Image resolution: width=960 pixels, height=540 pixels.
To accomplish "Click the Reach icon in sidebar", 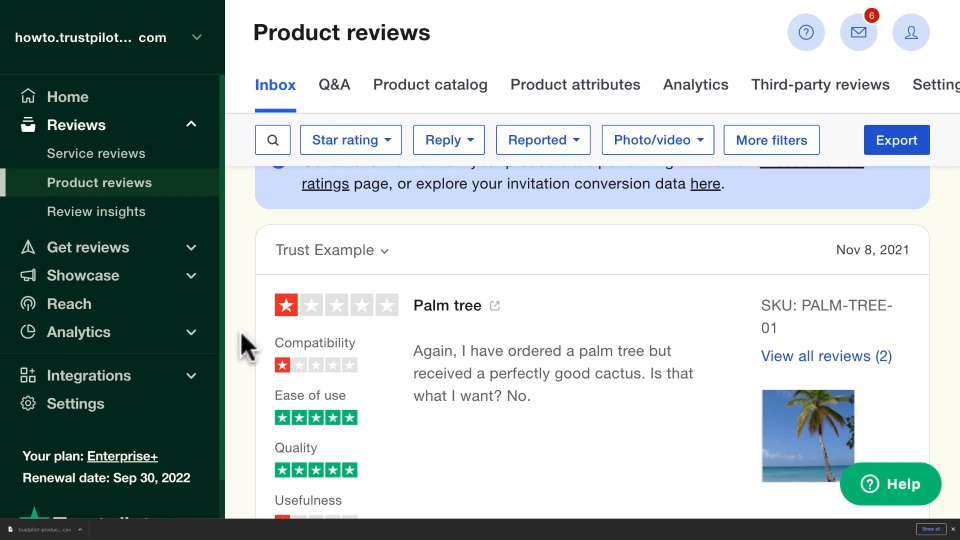I will (x=28, y=304).
